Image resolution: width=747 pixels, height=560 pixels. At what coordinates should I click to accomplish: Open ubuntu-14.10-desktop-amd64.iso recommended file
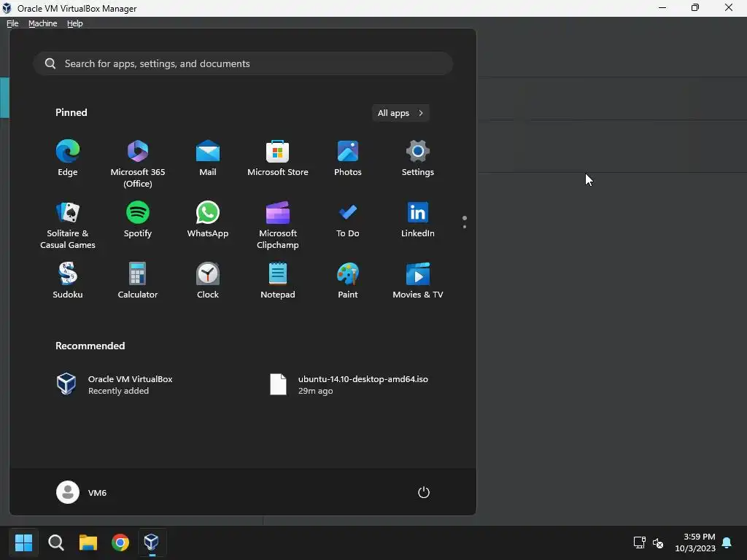point(349,384)
